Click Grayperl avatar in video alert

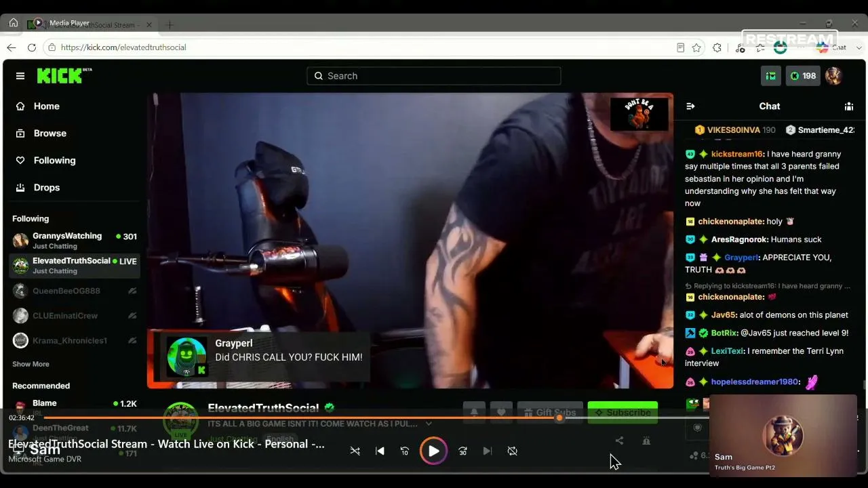pos(186,357)
